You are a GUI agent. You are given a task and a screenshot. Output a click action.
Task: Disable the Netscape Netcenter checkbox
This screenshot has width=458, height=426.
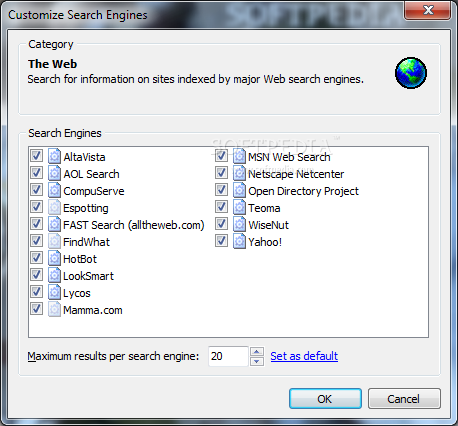221,173
